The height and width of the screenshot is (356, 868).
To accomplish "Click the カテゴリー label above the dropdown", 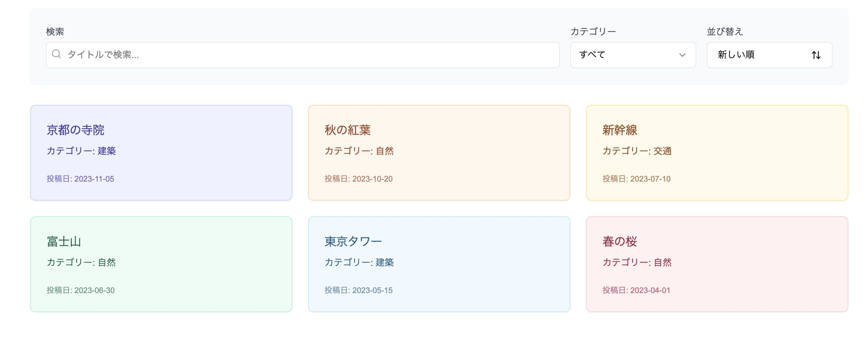I will (593, 32).
